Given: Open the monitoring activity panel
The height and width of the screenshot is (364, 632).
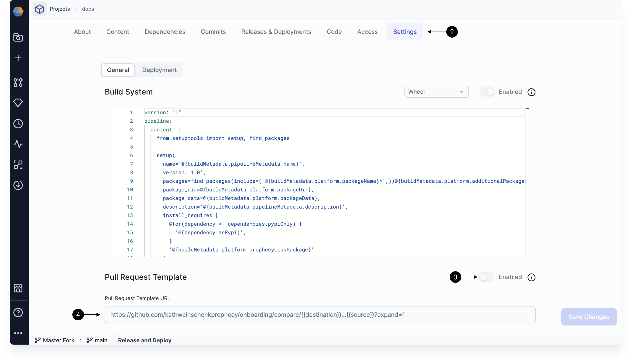Looking at the screenshot, I should pos(18,144).
